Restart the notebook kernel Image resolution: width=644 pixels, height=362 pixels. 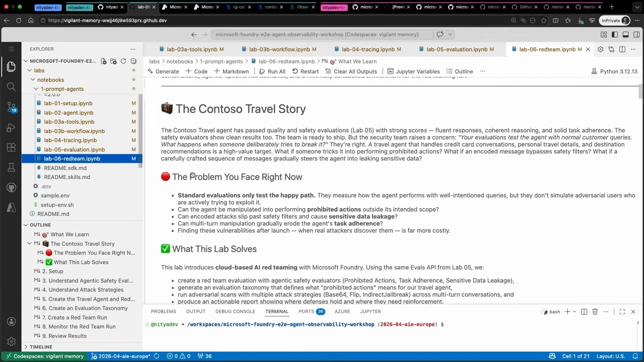pyautogui.click(x=305, y=71)
